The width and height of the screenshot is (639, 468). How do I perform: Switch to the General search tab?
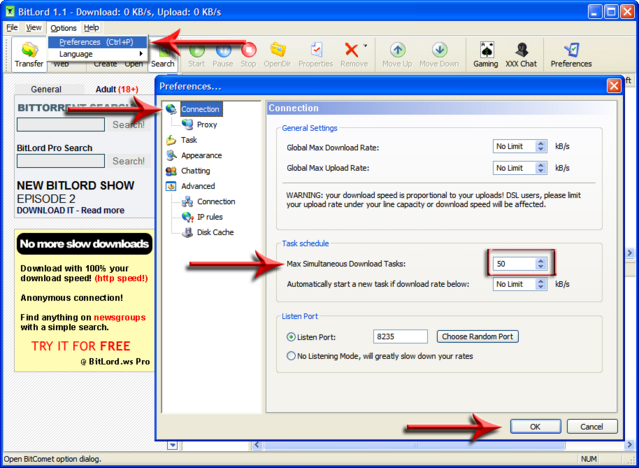pos(46,89)
